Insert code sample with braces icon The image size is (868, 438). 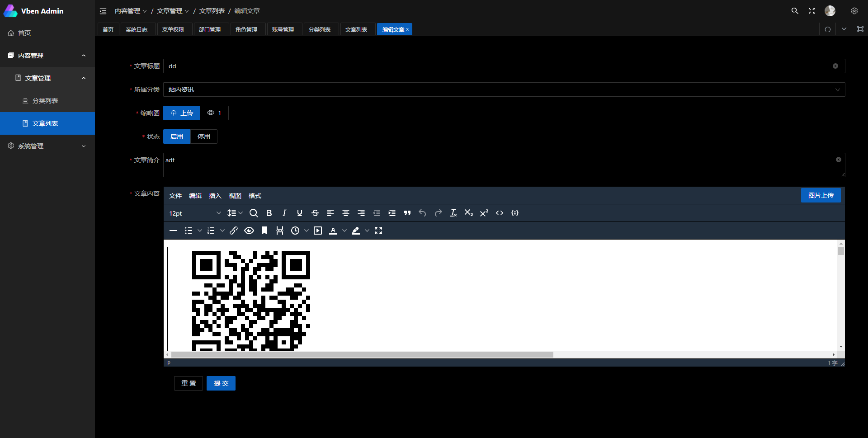click(515, 213)
